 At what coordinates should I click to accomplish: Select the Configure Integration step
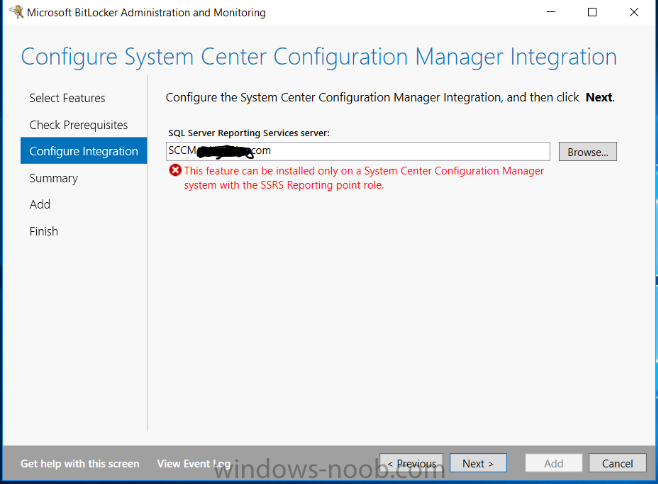pos(84,151)
